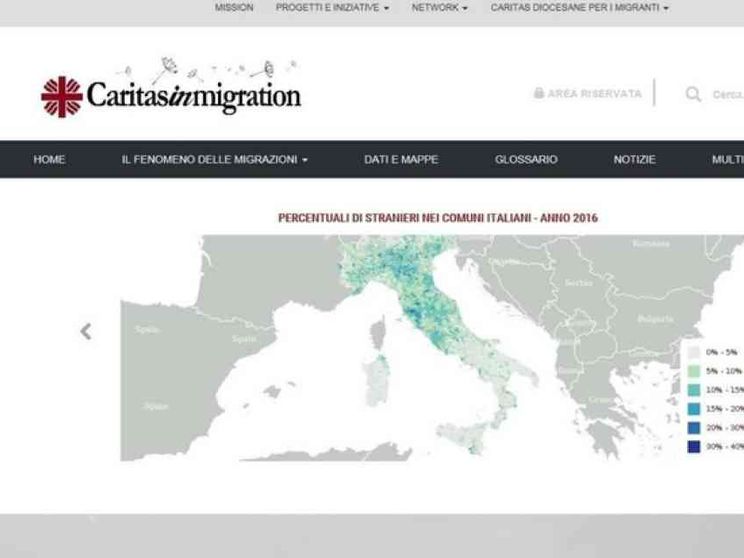
Task: Go to the Home menu item
Action: coord(49,159)
